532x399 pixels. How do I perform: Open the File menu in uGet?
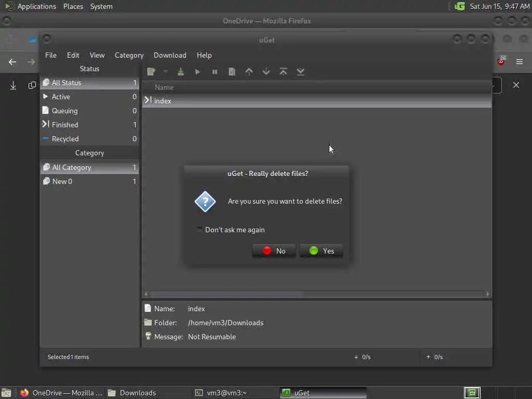pyautogui.click(x=51, y=55)
